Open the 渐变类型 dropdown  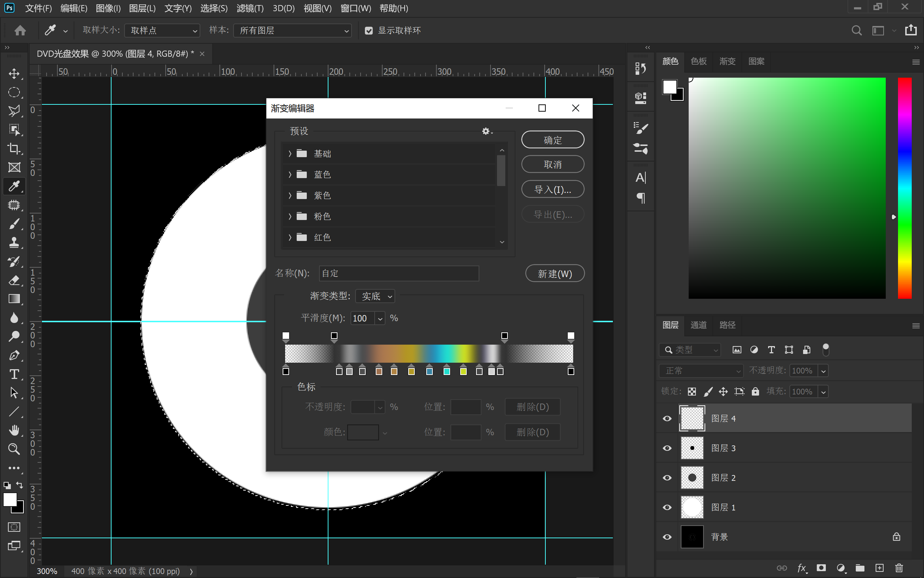click(x=375, y=296)
